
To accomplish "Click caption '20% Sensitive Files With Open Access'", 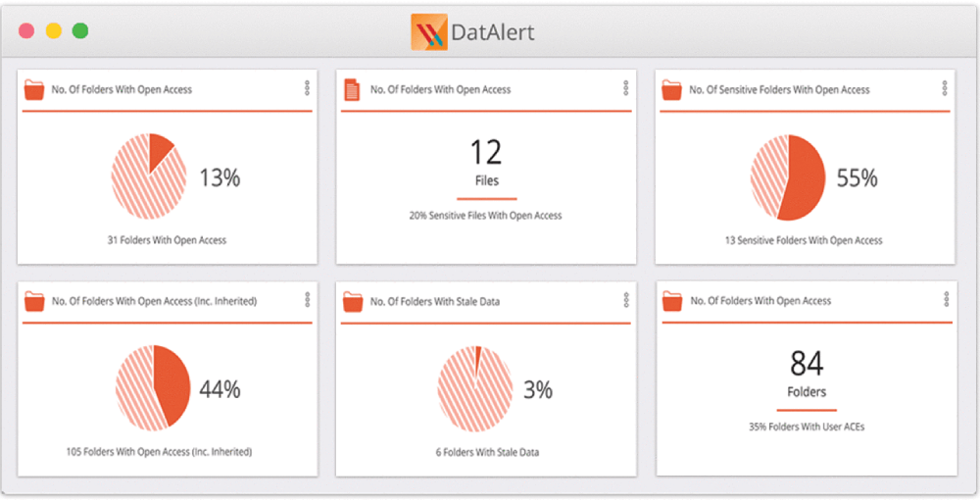I will (486, 215).
